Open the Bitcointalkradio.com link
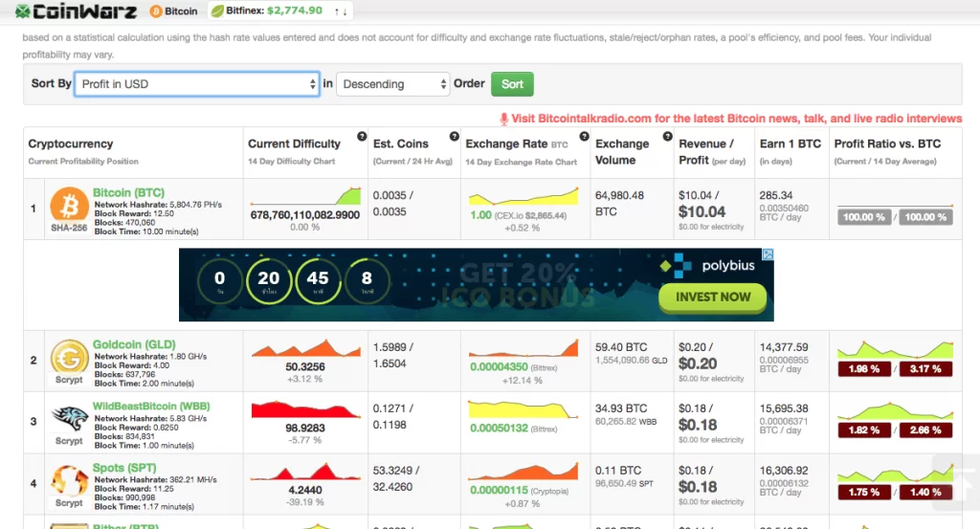Screen dimensions: 980x529 point(737,119)
